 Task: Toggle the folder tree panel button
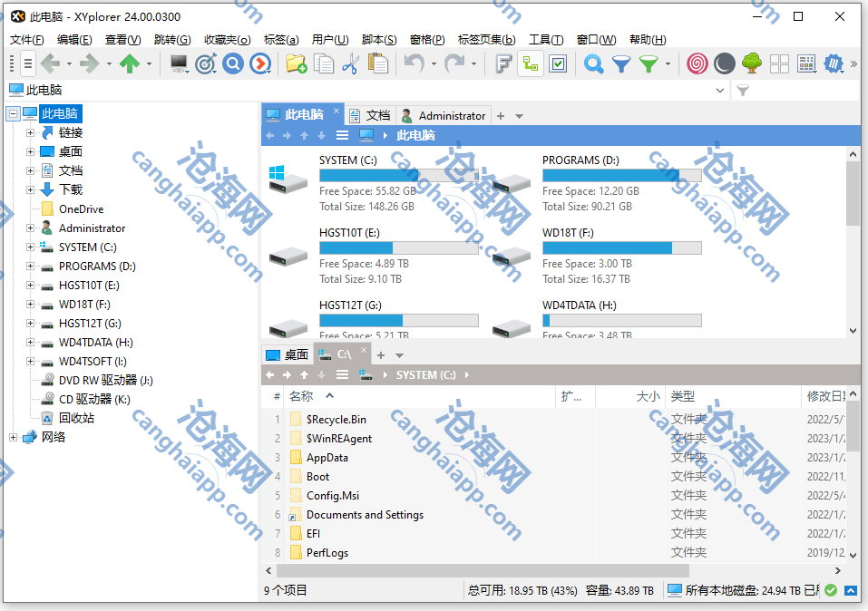(531, 63)
